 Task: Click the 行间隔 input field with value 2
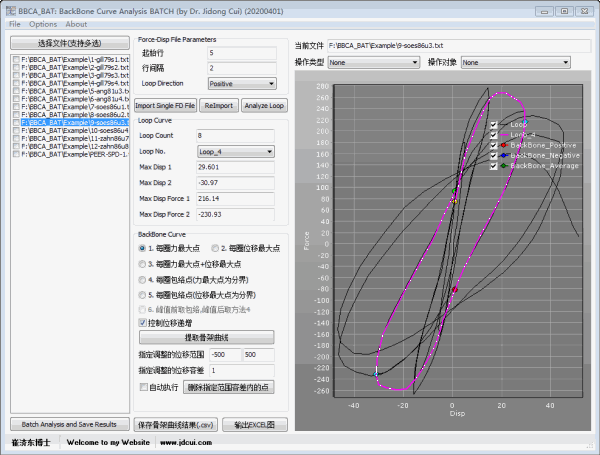pos(242,68)
